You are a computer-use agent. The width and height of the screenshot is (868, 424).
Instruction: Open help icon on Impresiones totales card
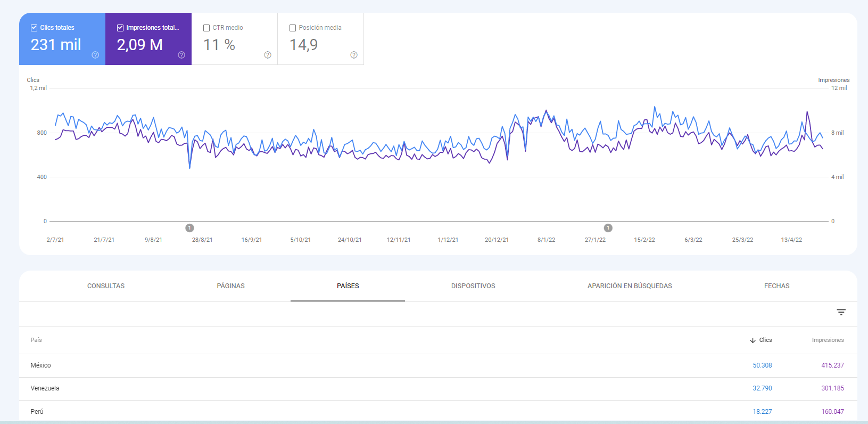coord(181,55)
